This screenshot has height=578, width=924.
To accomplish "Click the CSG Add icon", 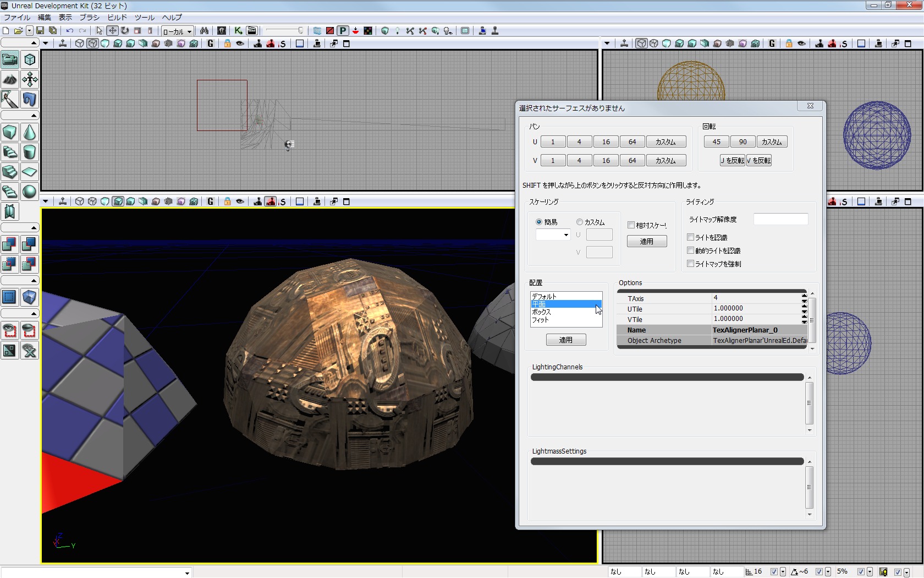I will point(10,244).
